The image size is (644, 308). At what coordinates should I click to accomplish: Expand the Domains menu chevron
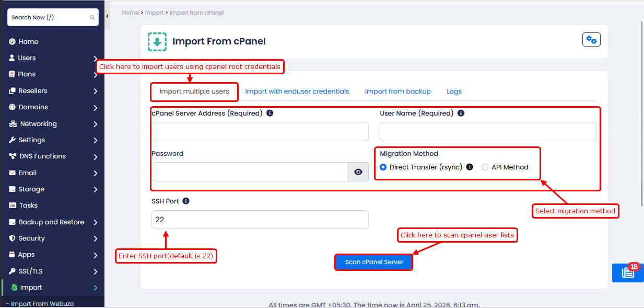coord(96,108)
